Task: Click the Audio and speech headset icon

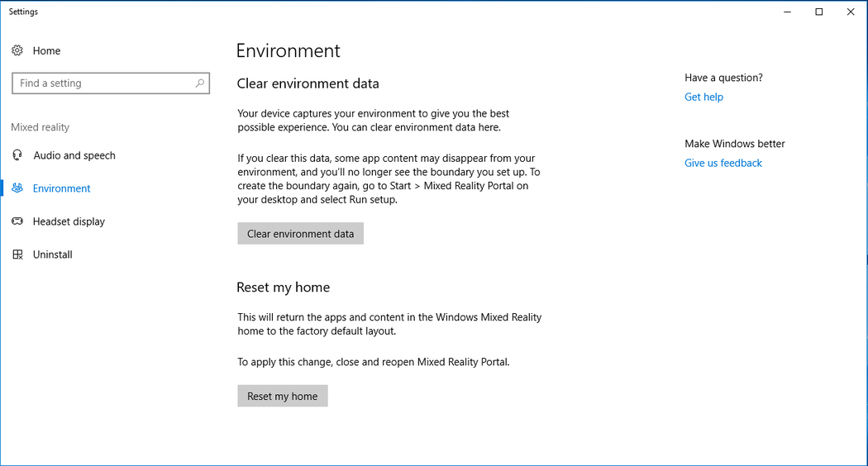Action: 17,155
